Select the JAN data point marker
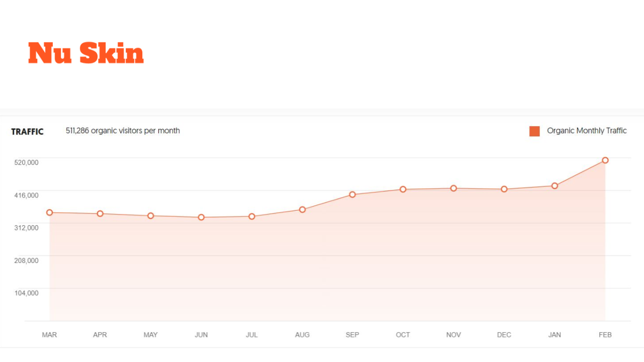The image size is (644, 362). [555, 186]
